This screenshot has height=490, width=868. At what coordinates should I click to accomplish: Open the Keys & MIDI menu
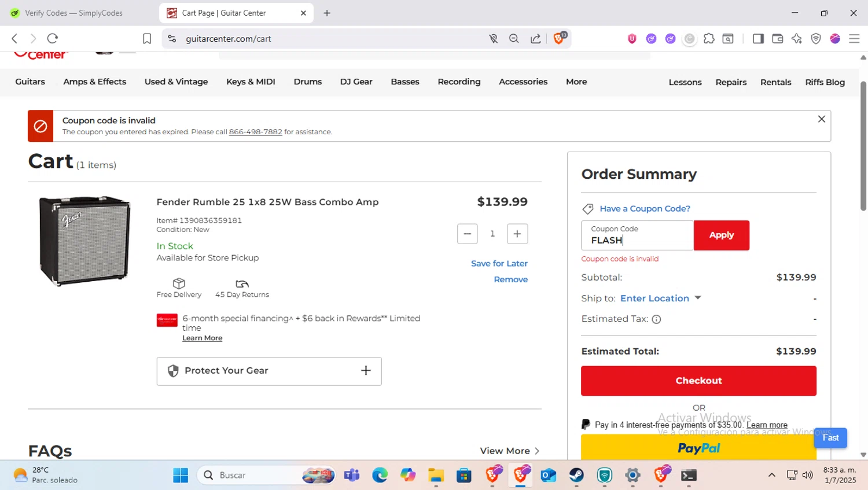(251, 82)
